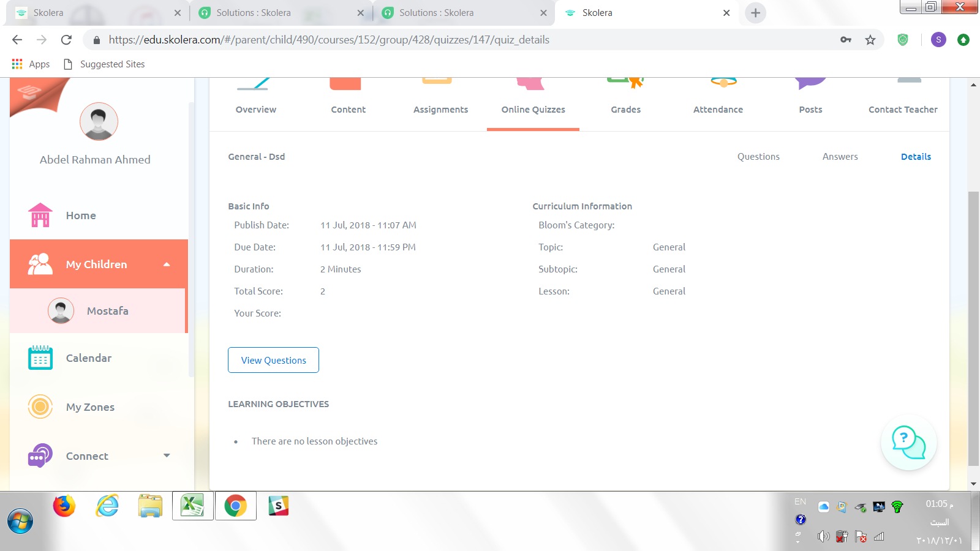Click the green Chrome update icon
The image size is (980, 551).
point(963,40)
